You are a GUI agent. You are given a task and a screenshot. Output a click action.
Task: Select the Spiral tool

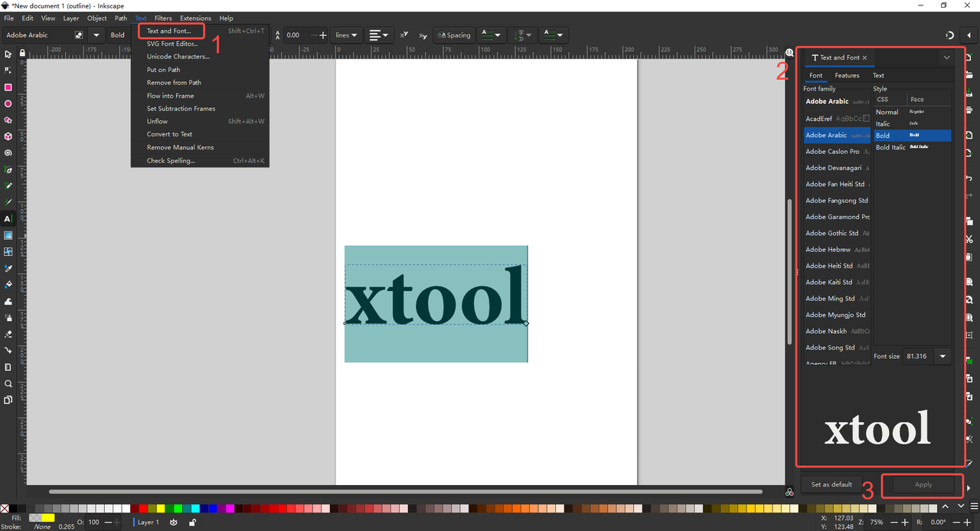pyautogui.click(x=8, y=152)
